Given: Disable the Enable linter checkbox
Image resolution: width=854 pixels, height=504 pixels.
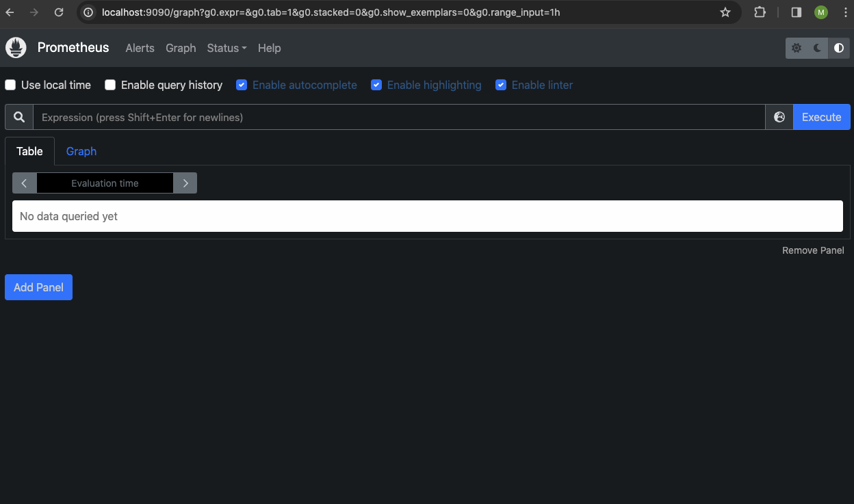Looking at the screenshot, I should pyautogui.click(x=501, y=85).
